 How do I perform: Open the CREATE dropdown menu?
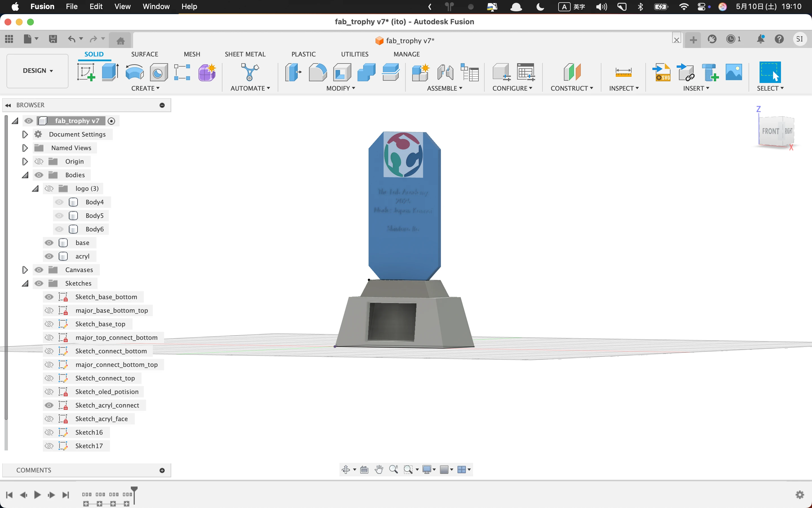(x=145, y=88)
